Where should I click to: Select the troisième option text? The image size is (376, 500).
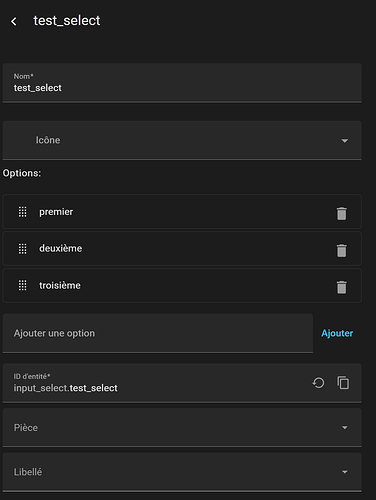coord(60,285)
